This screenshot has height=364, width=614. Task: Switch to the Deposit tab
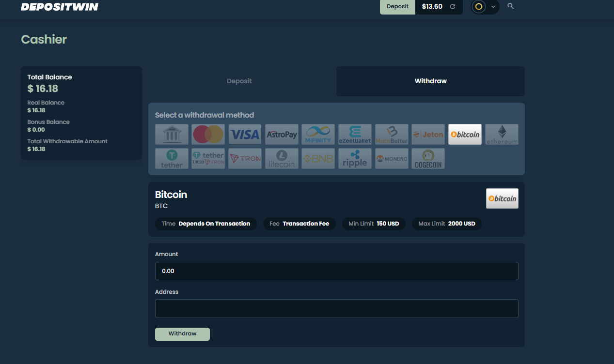click(x=239, y=81)
